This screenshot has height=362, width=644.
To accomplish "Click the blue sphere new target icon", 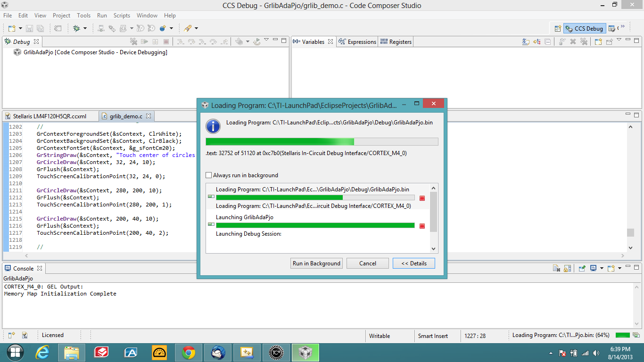I will click(x=163, y=28).
